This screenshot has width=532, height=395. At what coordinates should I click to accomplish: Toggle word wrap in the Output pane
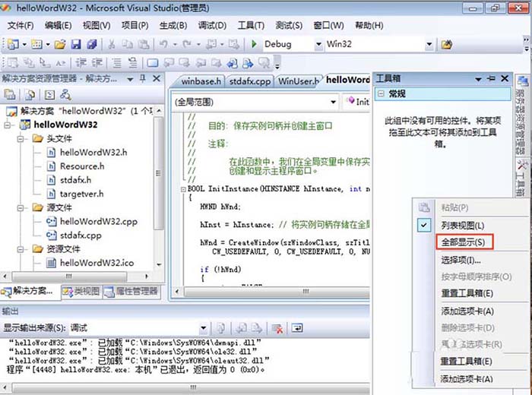click(297, 328)
